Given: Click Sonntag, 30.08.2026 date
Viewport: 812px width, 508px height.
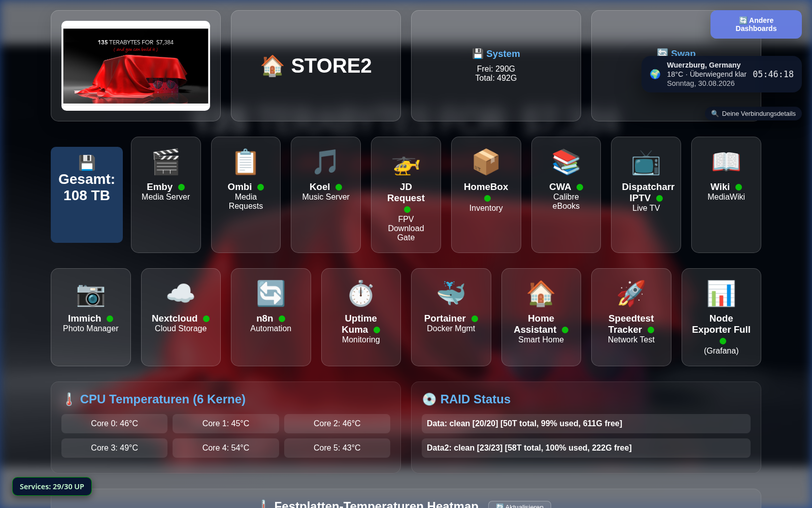Looking at the screenshot, I should [701, 83].
